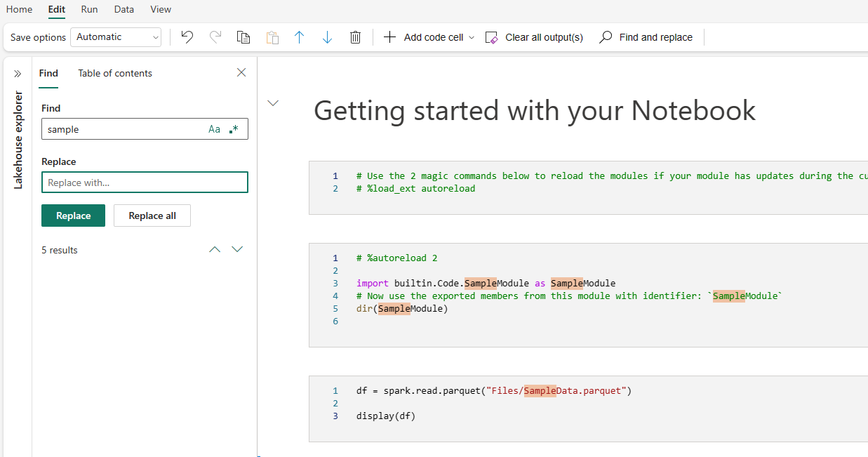This screenshot has width=868, height=457.
Task: Toggle match case (Aa) option
Action: point(214,129)
